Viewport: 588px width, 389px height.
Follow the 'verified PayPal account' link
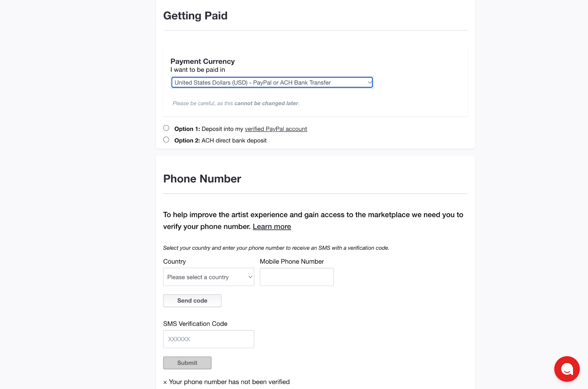(x=276, y=129)
